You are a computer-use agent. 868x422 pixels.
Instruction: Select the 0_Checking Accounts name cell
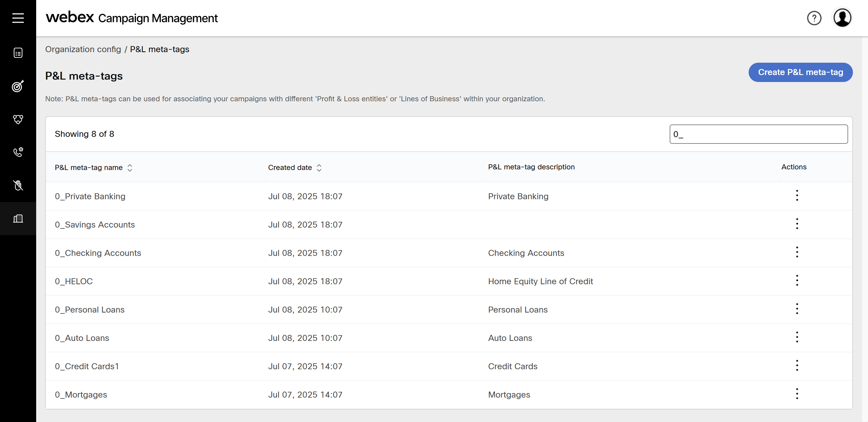pos(98,253)
